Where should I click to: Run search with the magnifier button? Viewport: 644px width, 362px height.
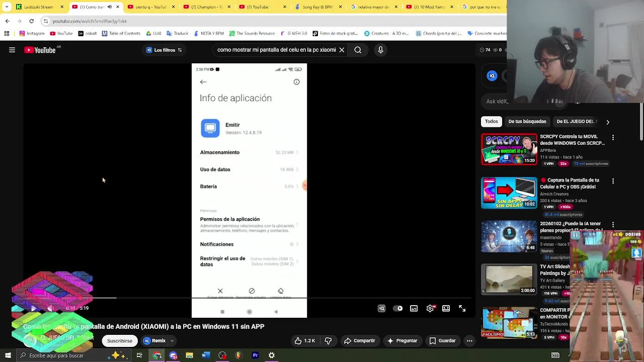click(x=358, y=50)
